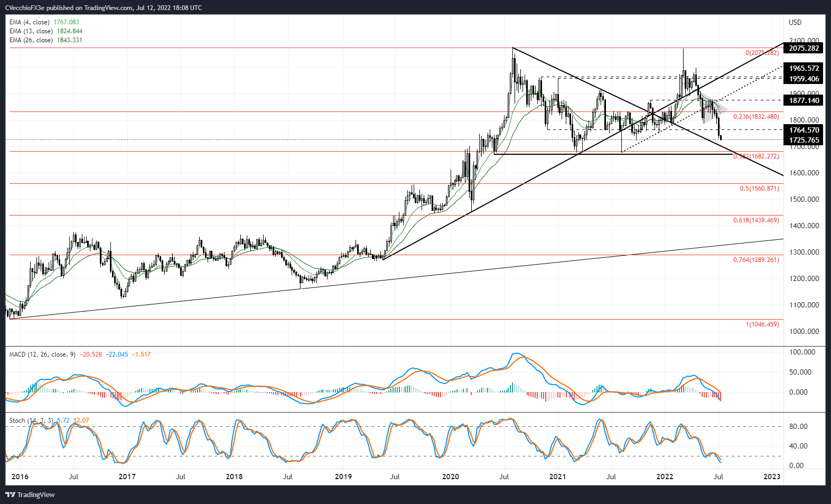Select the EMA (26, close) legend label
Viewport: 831px width, 504px height.
click(x=31, y=40)
